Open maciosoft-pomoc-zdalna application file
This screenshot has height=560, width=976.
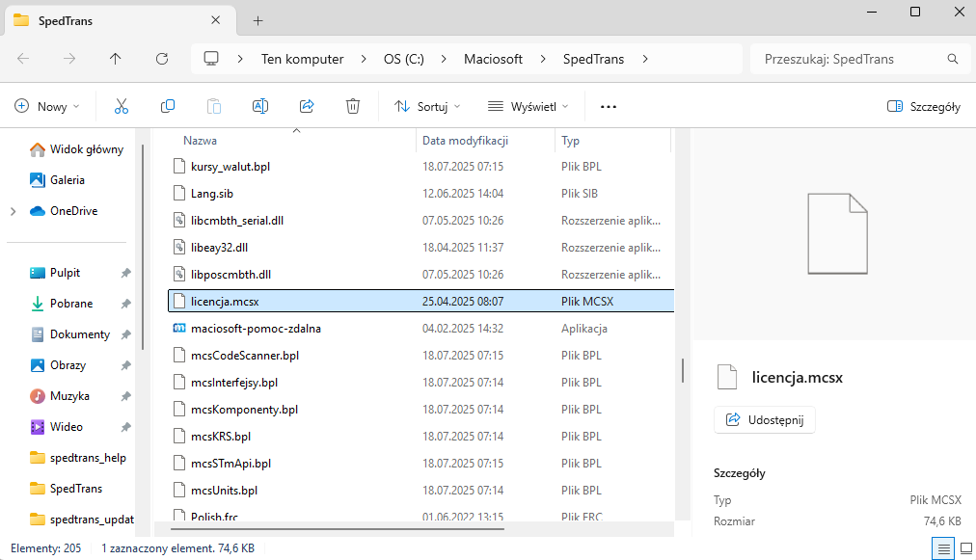pos(256,329)
